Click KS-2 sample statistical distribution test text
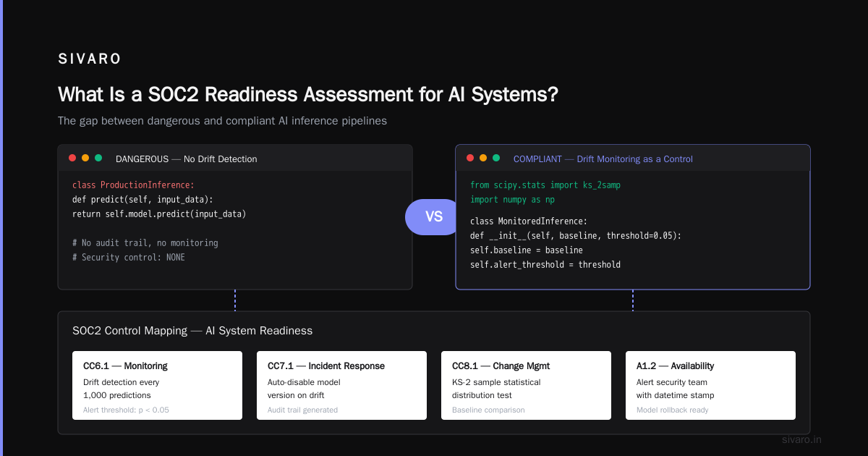 [x=496, y=389]
